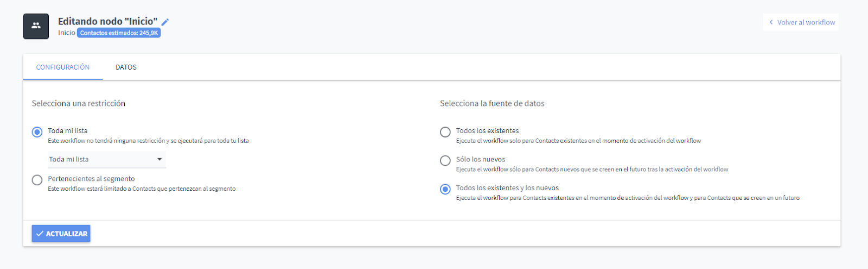Open the "Toda mi lista" select field
The height and width of the screenshot is (269, 868).
[x=103, y=159]
